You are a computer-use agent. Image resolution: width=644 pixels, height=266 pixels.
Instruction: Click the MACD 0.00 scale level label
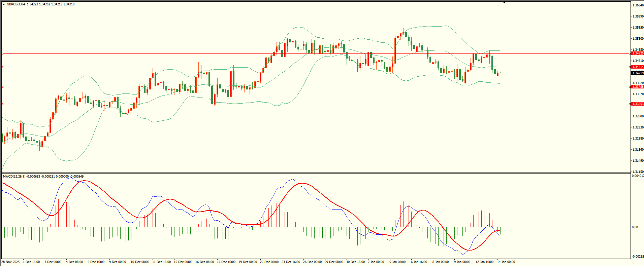click(635, 227)
